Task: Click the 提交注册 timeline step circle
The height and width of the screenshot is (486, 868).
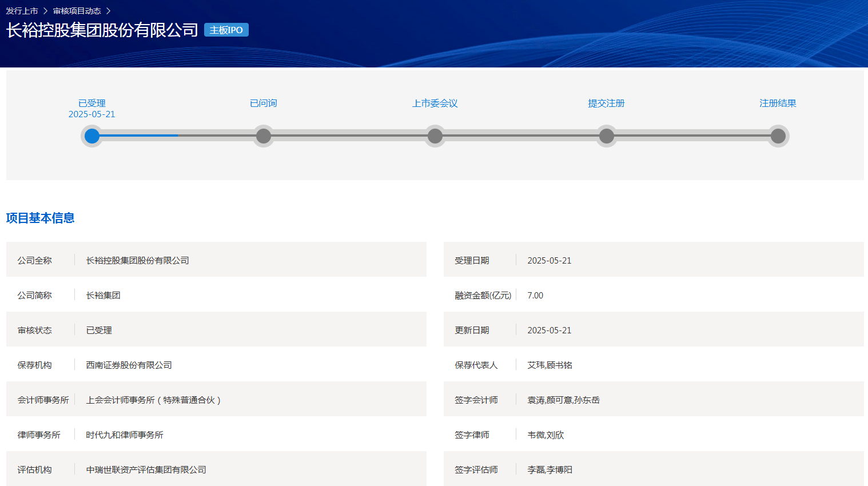Action: [x=607, y=136]
